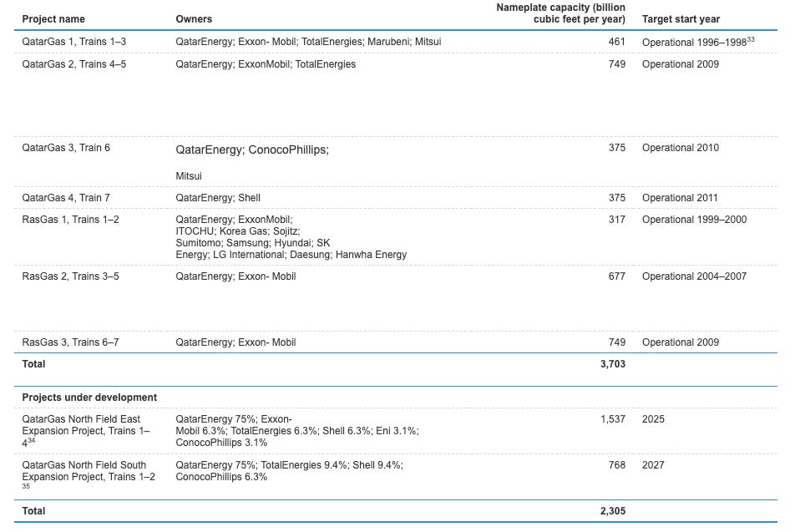Select the QatarGas 3, Train 6 cell
Screen dimensions: 795x532
(x=66, y=148)
